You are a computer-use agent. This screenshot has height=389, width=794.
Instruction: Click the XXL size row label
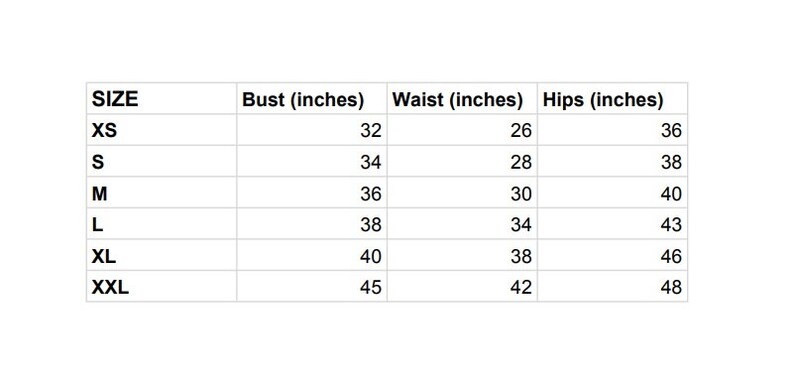pyautogui.click(x=110, y=288)
